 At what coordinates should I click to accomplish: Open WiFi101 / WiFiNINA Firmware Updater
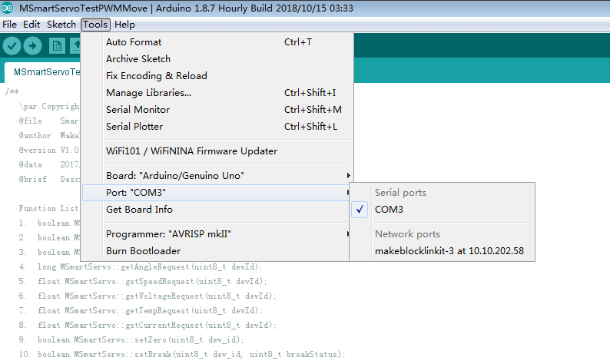(217, 151)
